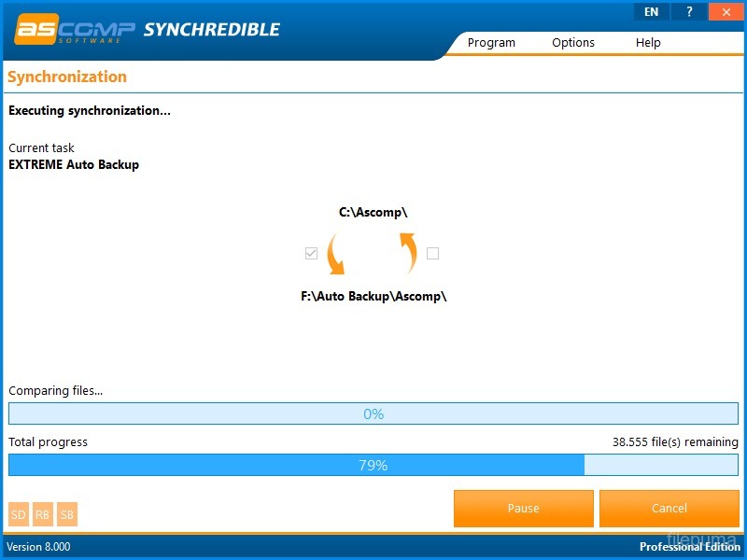This screenshot has height=560, width=747.
Task: Click the Current task label
Action: point(41,148)
